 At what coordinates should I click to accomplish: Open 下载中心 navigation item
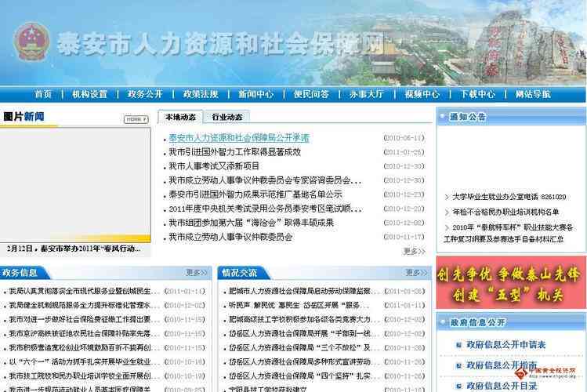(x=478, y=94)
